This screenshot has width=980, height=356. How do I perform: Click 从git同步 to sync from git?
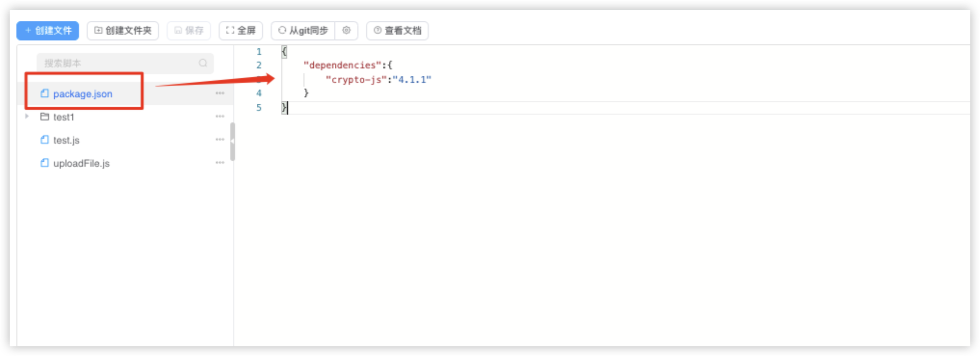(x=303, y=31)
